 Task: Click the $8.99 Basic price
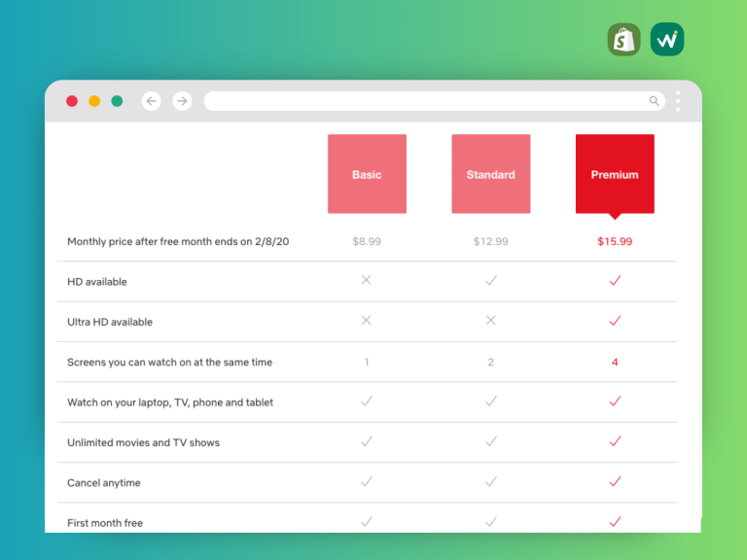click(367, 241)
